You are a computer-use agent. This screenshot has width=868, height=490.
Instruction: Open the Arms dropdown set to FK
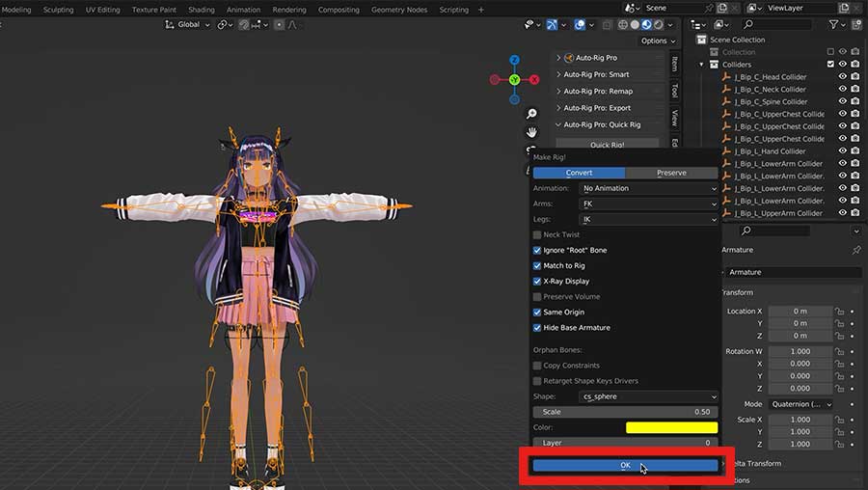point(649,204)
